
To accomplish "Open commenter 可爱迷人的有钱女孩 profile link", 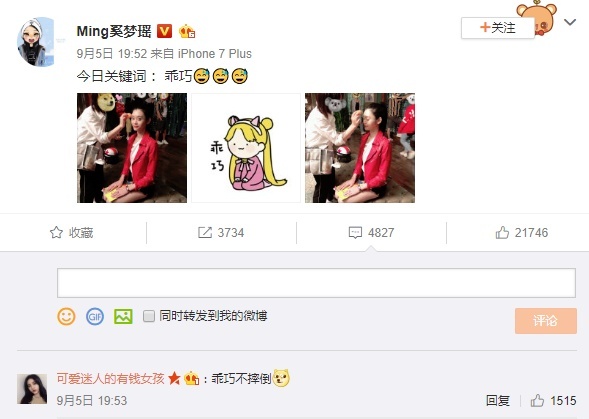I will click(x=111, y=378).
